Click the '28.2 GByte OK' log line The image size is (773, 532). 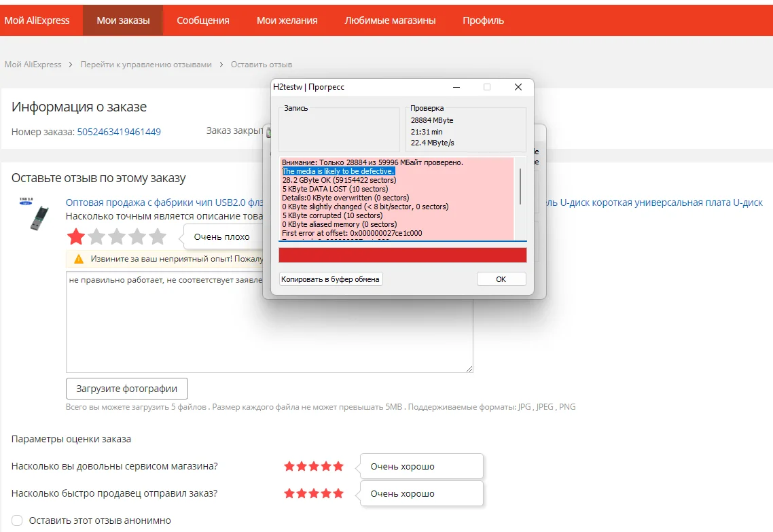coord(339,180)
